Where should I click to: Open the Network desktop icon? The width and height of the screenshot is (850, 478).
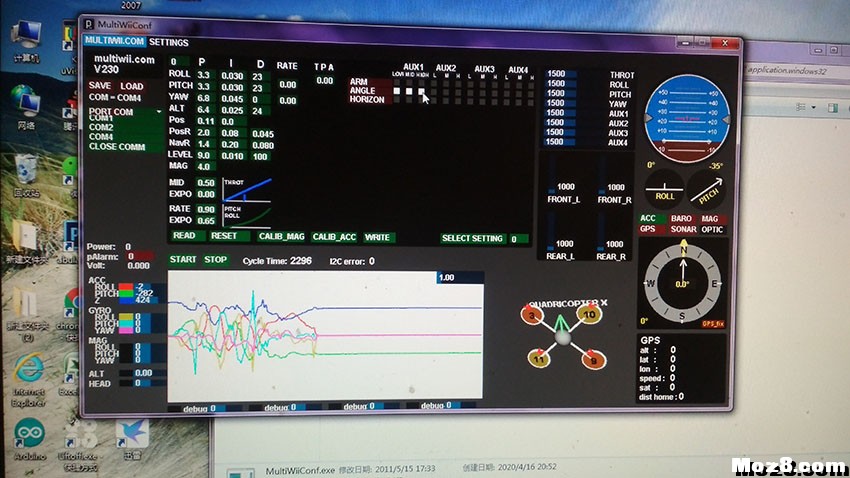click(27, 107)
